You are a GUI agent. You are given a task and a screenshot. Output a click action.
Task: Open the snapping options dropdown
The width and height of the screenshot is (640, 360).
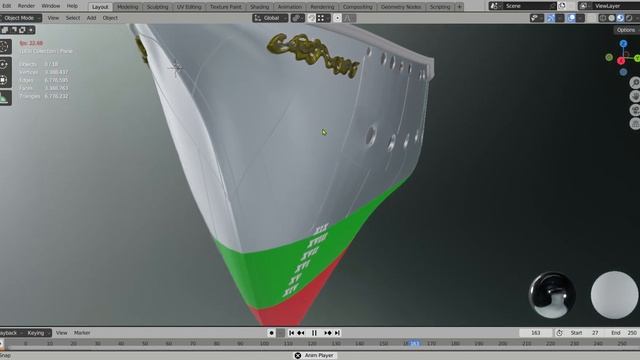pyautogui.click(x=323, y=18)
